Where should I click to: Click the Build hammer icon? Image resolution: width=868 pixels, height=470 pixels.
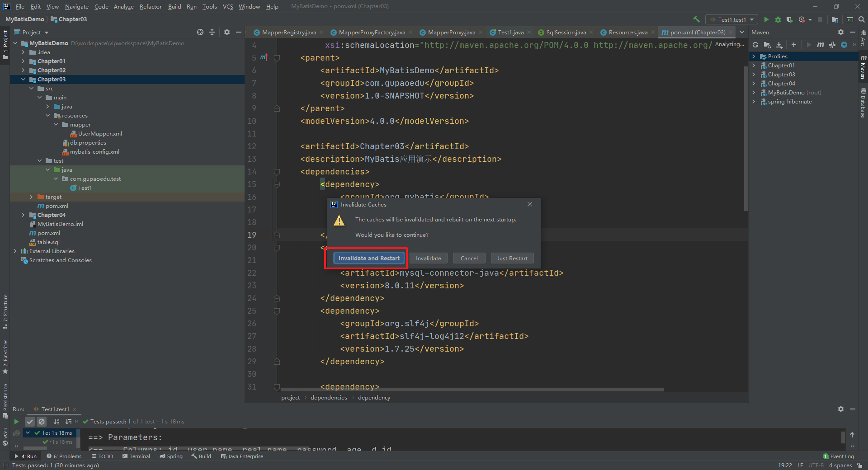tap(696, 19)
